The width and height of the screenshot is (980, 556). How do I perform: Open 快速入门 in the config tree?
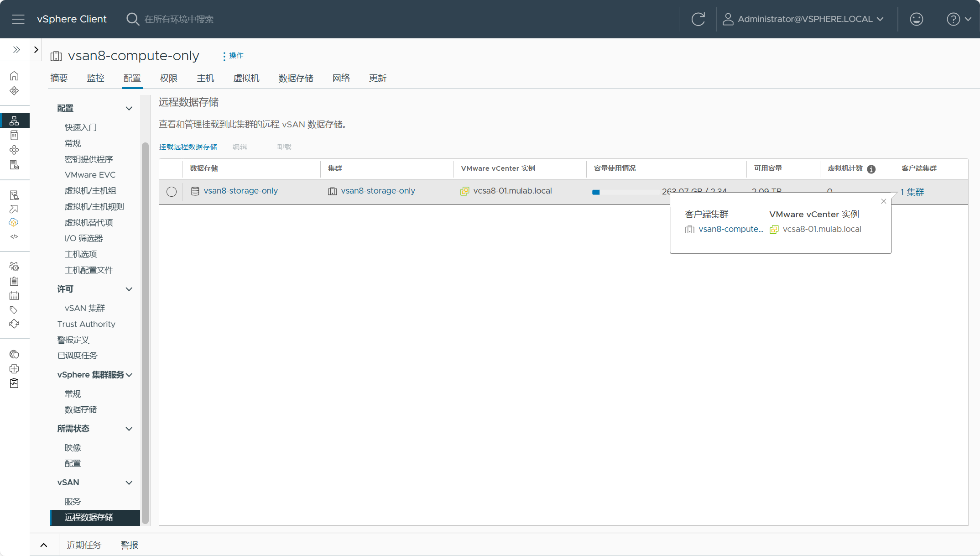81,127
